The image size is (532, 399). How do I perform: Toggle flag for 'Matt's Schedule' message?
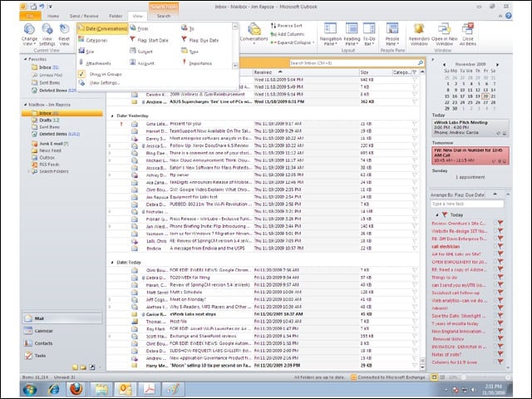(415, 292)
